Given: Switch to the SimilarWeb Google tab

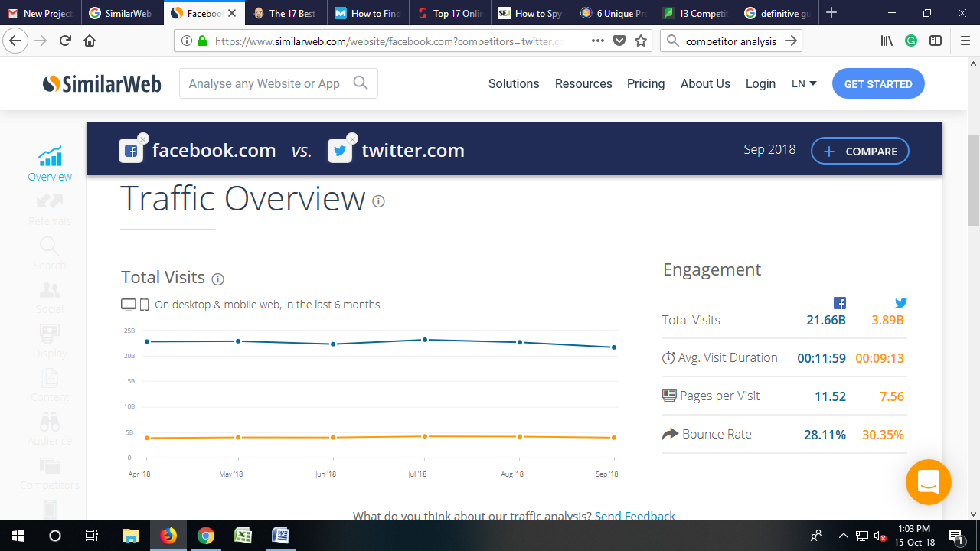Looking at the screenshot, I should (x=122, y=13).
